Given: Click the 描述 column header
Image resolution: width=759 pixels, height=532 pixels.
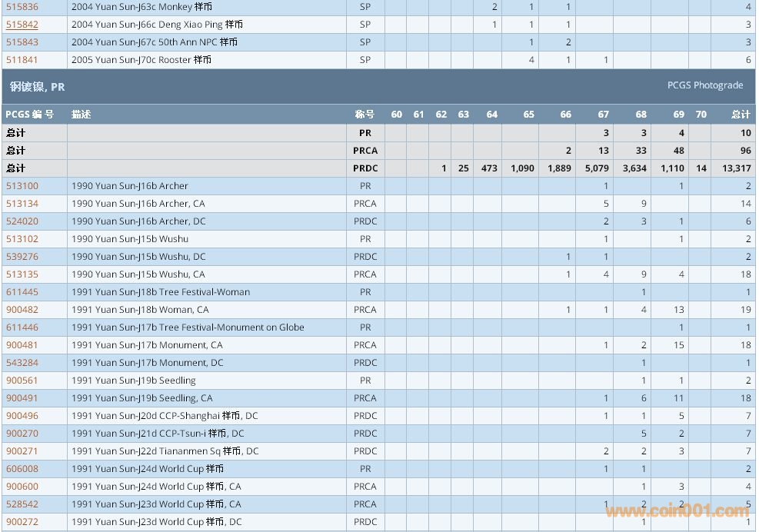Looking at the screenshot, I should point(82,115).
